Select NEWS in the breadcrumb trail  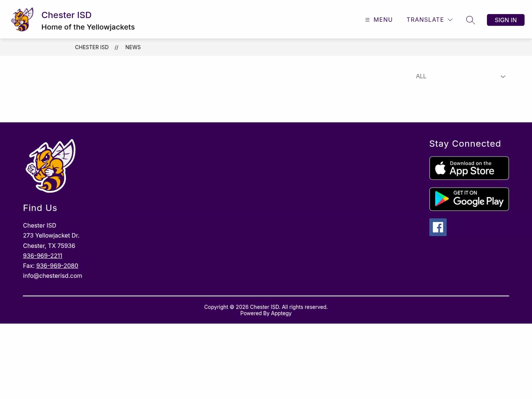click(x=133, y=47)
